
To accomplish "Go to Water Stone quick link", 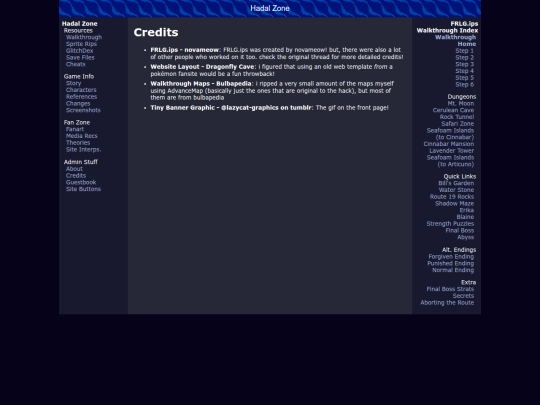I will click(x=456, y=190).
